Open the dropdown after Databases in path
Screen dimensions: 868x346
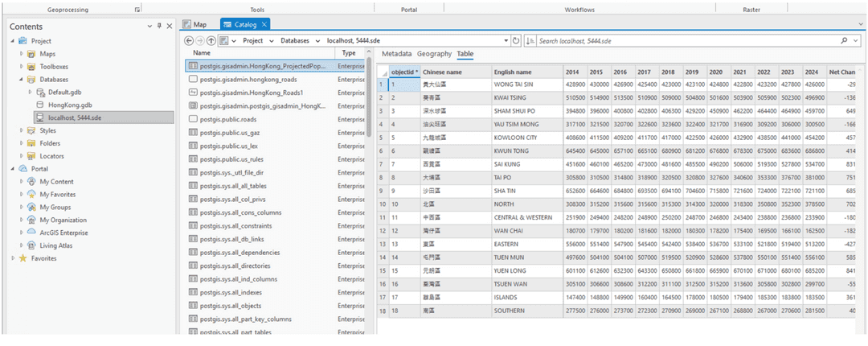pyautogui.click(x=317, y=40)
